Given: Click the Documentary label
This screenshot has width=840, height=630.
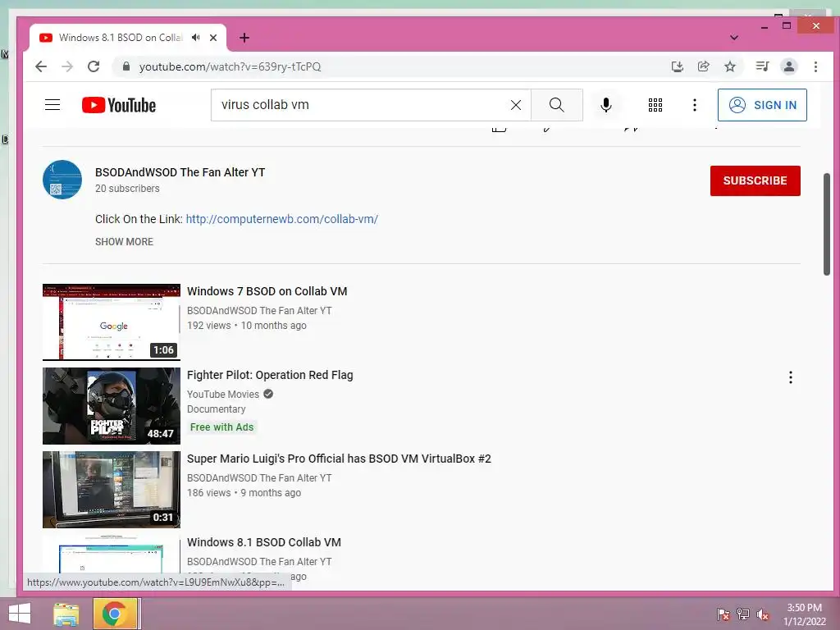Looking at the screenshot, I should click(x=216, y=409).
